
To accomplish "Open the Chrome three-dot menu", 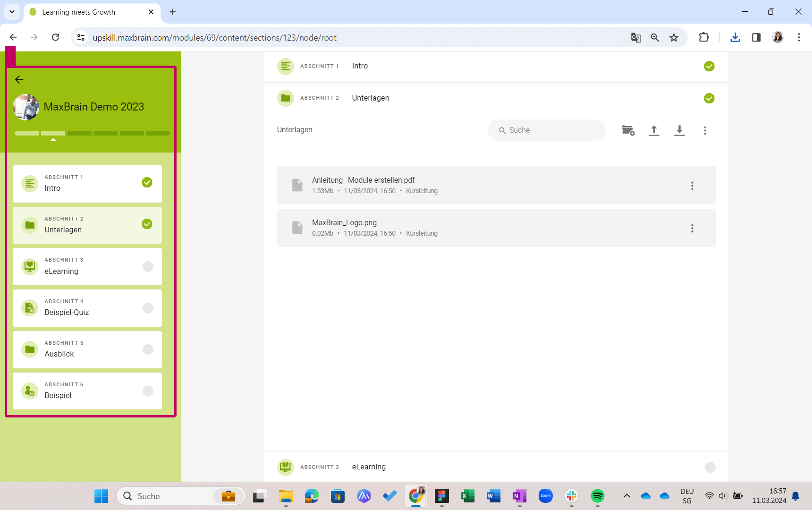I will click(x=799, y=37).
